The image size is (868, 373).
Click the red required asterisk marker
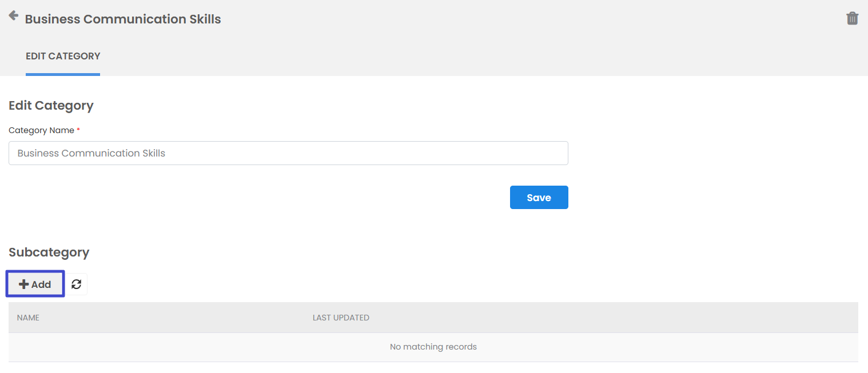(78, 130)
